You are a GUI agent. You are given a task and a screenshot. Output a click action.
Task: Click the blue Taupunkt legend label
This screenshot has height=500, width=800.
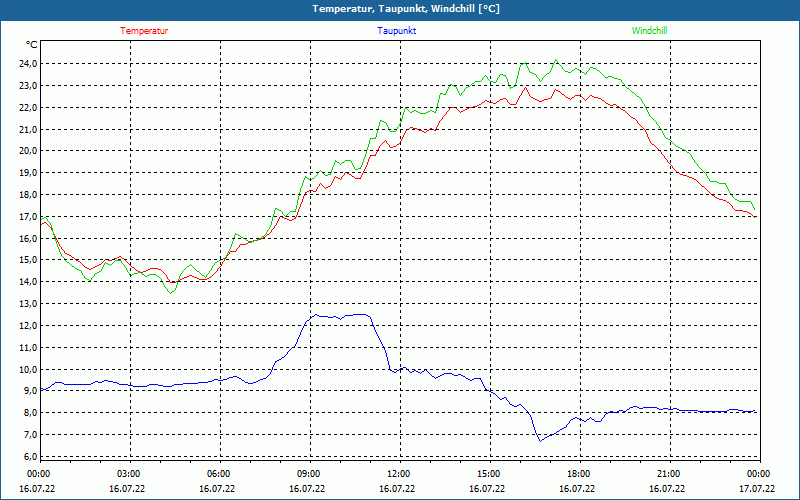[396, 31]
